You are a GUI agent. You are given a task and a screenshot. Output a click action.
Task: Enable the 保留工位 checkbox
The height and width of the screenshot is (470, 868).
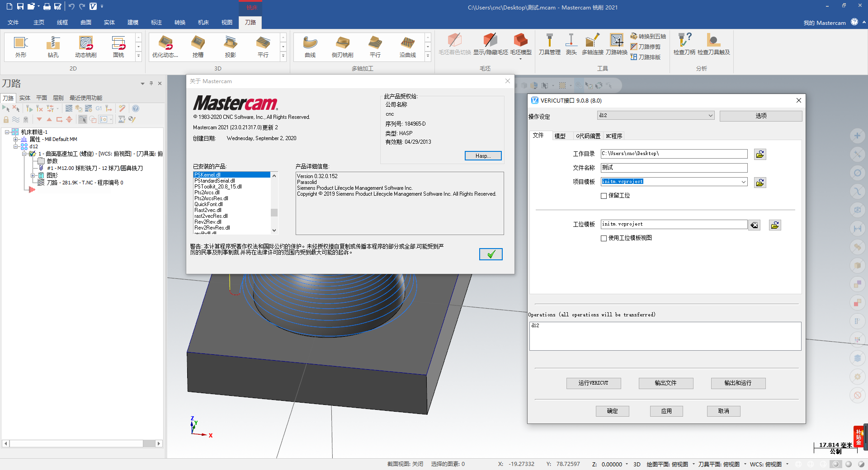click(604, 196)
